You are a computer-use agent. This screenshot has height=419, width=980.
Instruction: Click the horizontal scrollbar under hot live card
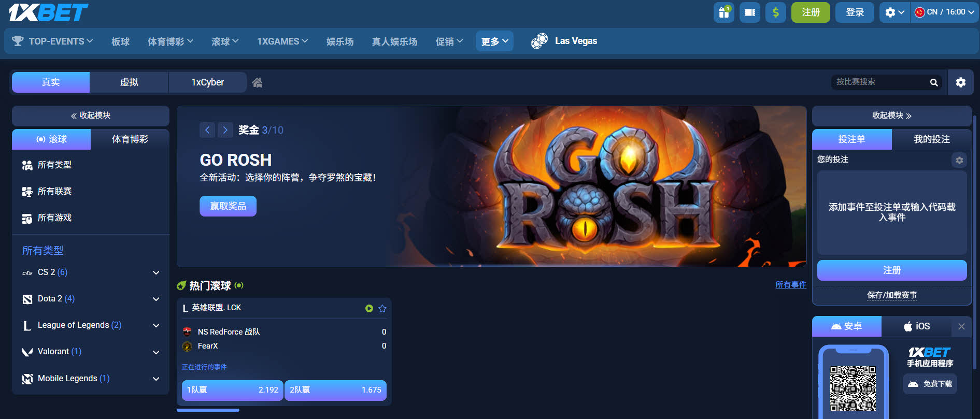pos(208,410)
